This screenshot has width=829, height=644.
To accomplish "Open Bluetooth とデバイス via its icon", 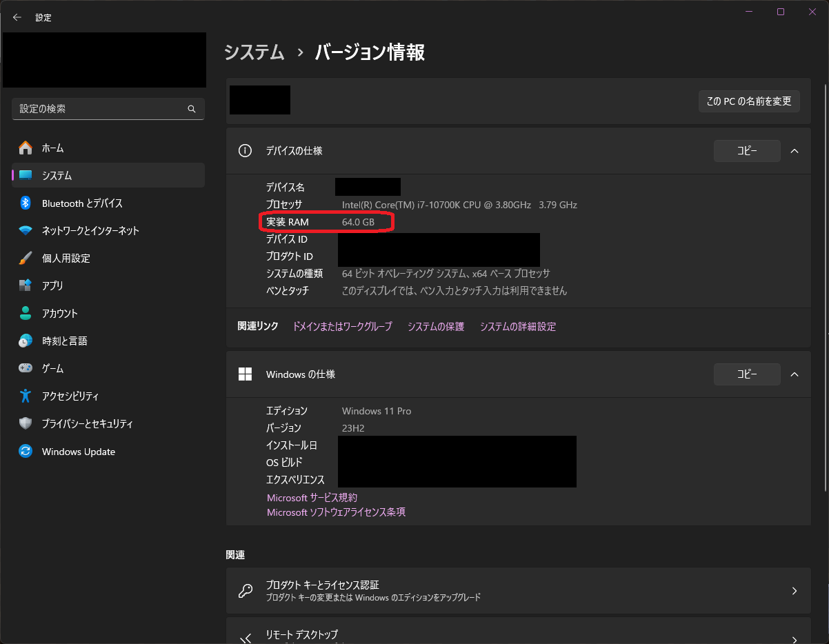I will 26,203.
